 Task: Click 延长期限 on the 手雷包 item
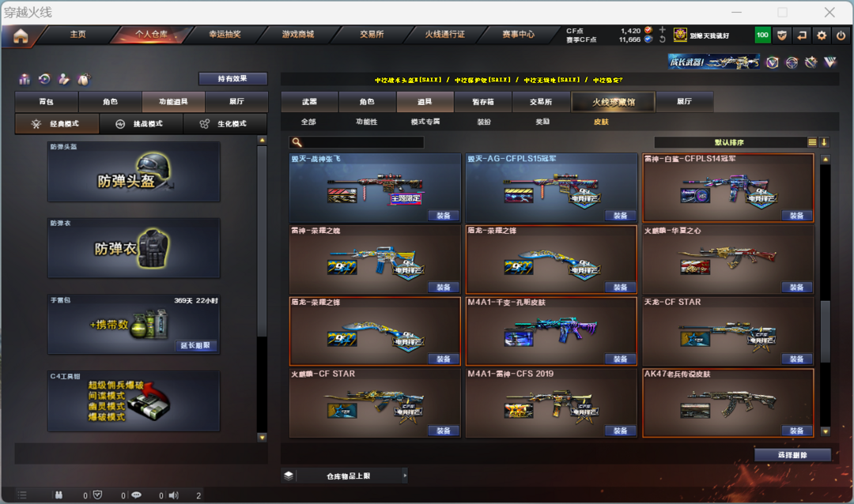[195, 346]
